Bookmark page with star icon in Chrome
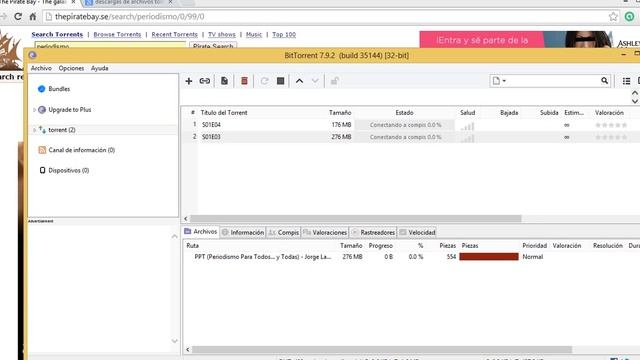The height and width of the screenshot is (360, 640). 613,17
